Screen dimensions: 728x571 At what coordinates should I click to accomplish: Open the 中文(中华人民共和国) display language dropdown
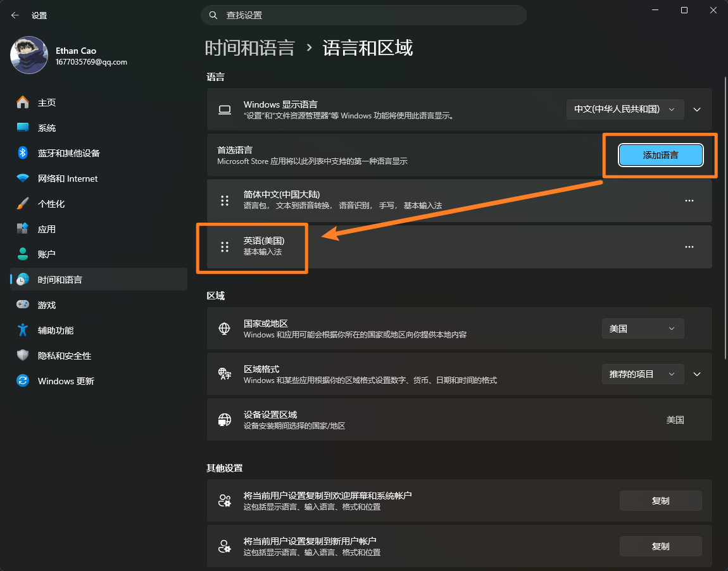625,110
